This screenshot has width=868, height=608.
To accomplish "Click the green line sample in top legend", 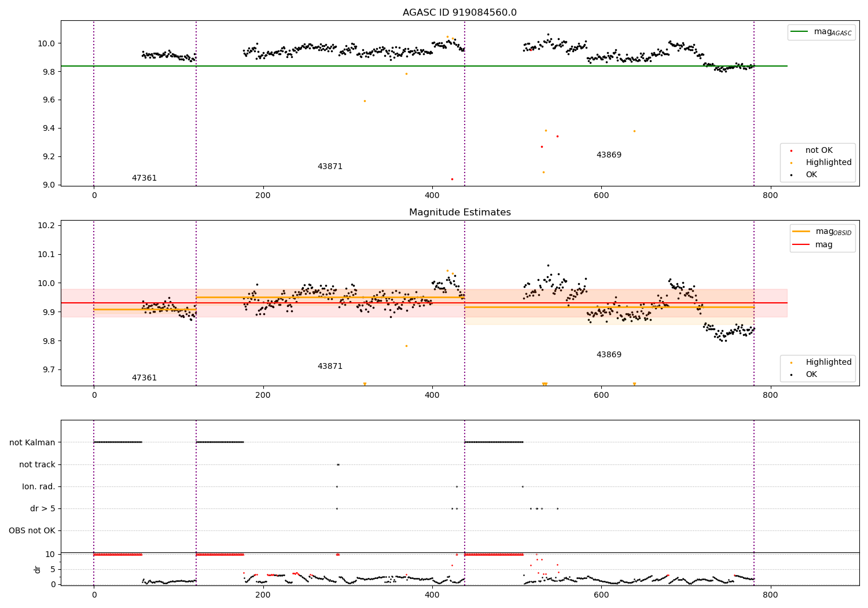I will click(x=800, y=32).
